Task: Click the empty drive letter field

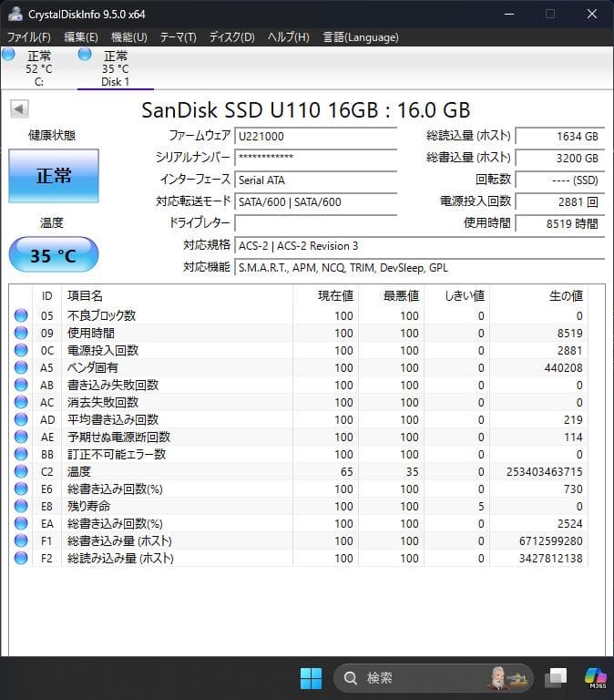Action: 316,223
